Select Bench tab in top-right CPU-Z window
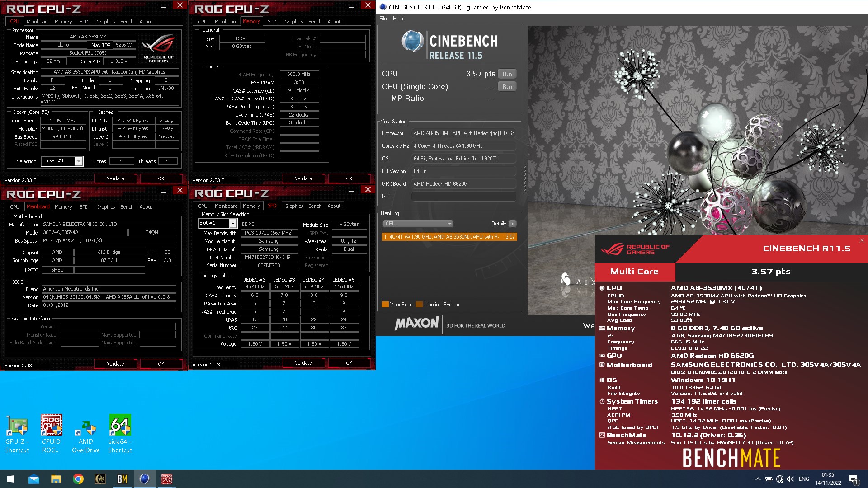This screenshot has height=488, width=868. click(x=315, y=22)
